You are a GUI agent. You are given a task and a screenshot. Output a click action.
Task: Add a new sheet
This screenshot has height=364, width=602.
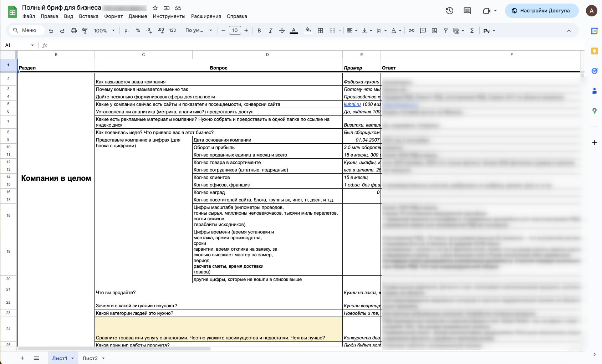point(22,358)
